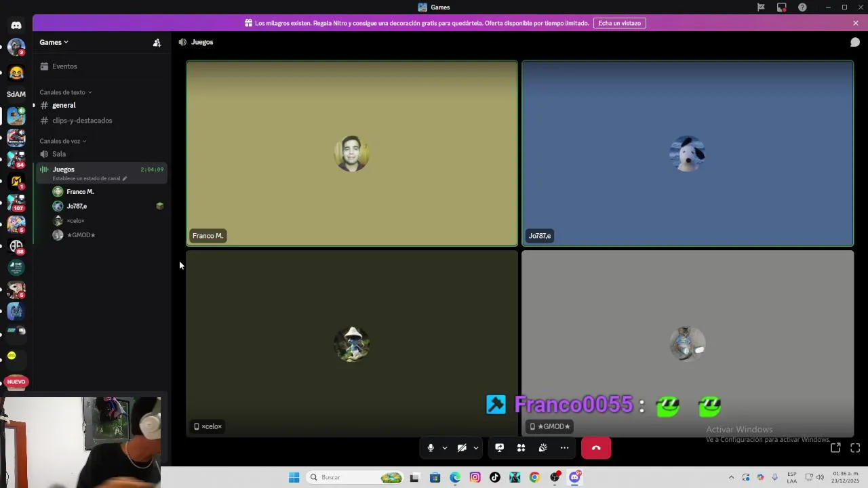The image size is (868, 488).
Task: Open Discord help question mark icon
Action: [x=803, y=7]
